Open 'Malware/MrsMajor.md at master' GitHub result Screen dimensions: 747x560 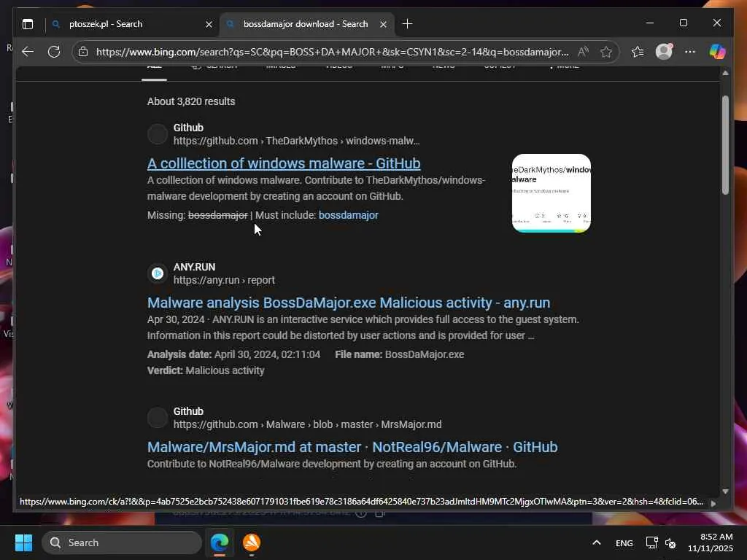pyautogui.click(x=352, y=447)
